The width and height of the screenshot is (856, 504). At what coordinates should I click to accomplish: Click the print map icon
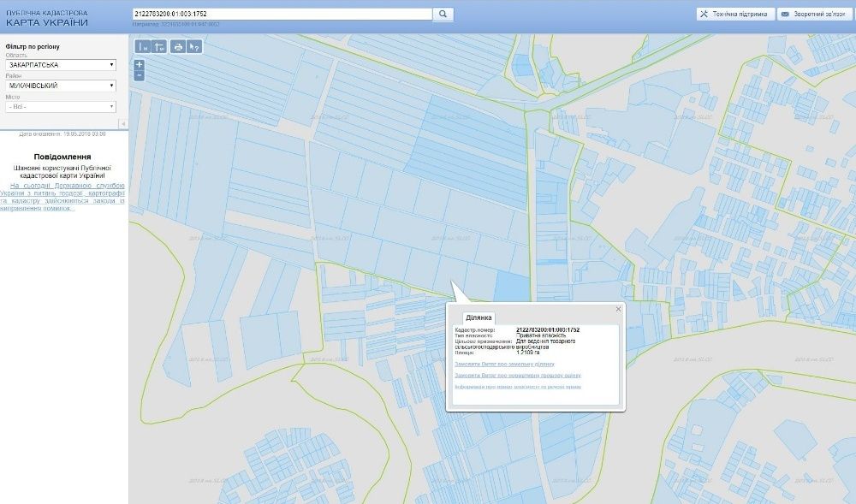coord(177,47)
